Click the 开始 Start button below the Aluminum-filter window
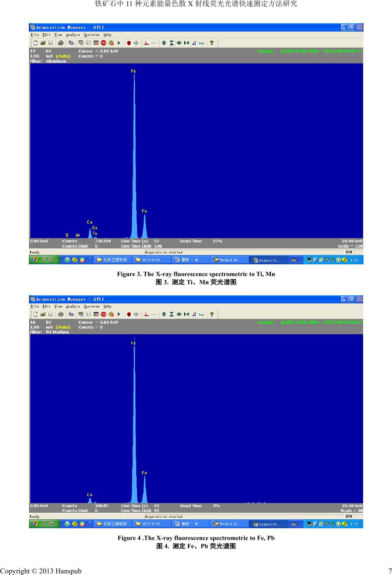The width and height of the screenshot is (392, 575). [x=44, y=259]
